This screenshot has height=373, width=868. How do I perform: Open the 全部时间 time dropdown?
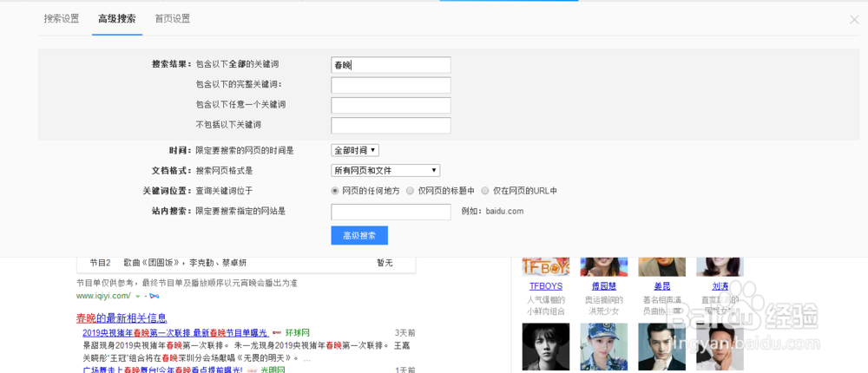[355, 150]
